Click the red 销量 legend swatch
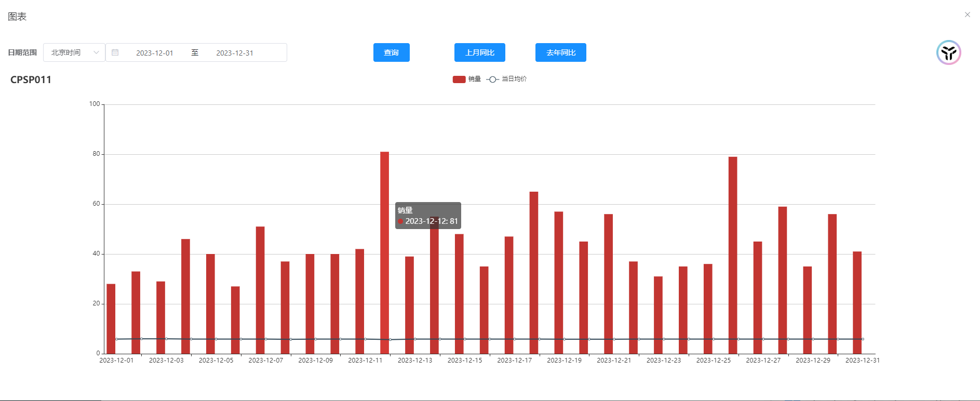Image resolution: width=980 pixels, height=401 pixels. (x=459, y=79)
